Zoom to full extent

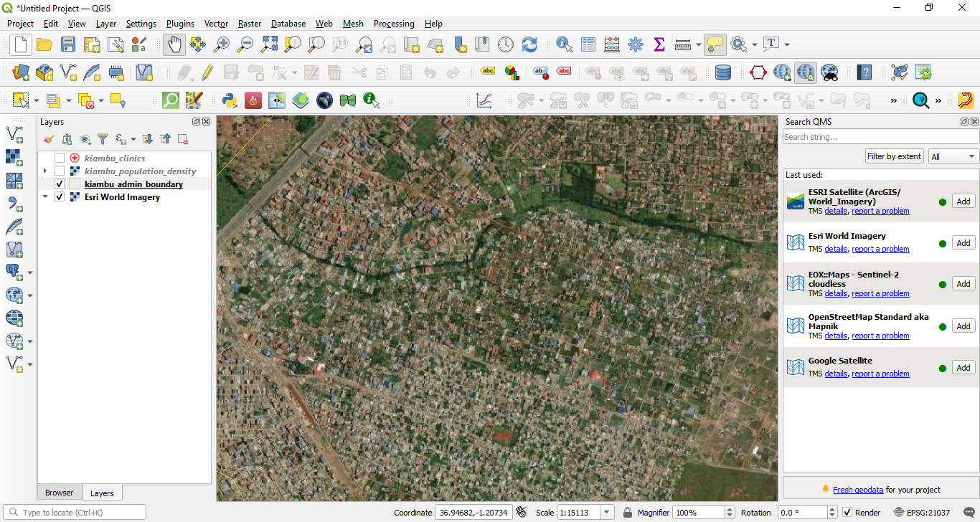point(269,44)
